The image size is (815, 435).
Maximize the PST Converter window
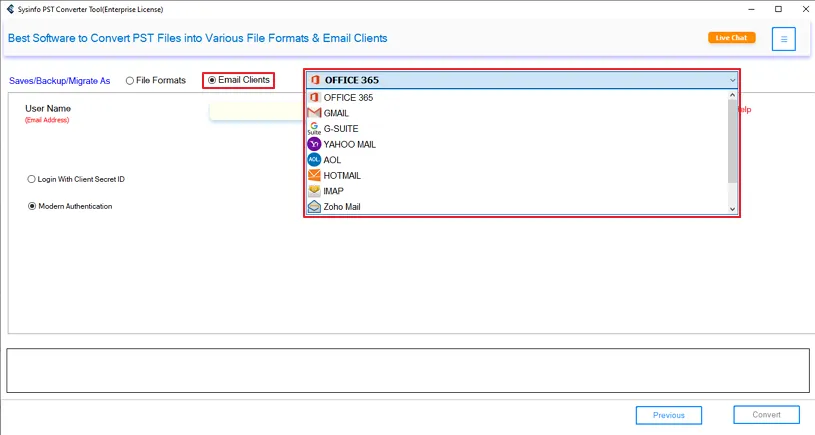pos(778,9)
